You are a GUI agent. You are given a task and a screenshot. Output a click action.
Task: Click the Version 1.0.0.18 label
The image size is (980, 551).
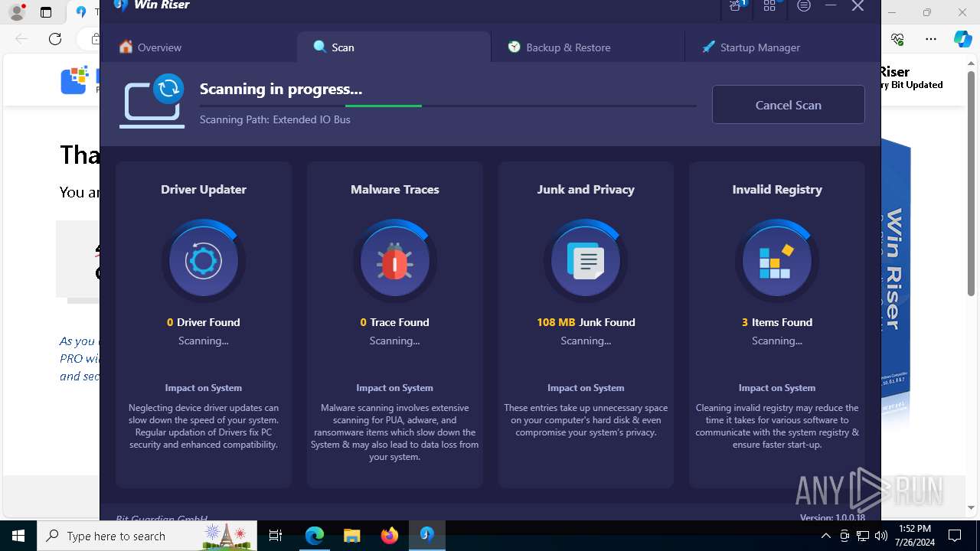tap(832, 517)
